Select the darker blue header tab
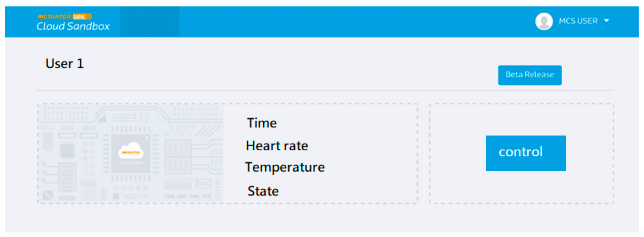 149,22
